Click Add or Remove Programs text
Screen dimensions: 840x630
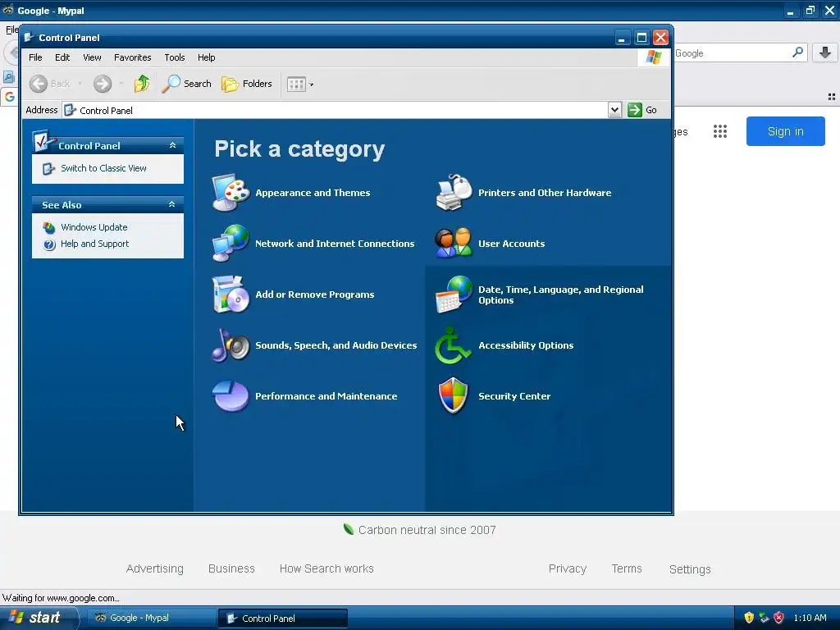pyautogui.click(x=315, y=294)
